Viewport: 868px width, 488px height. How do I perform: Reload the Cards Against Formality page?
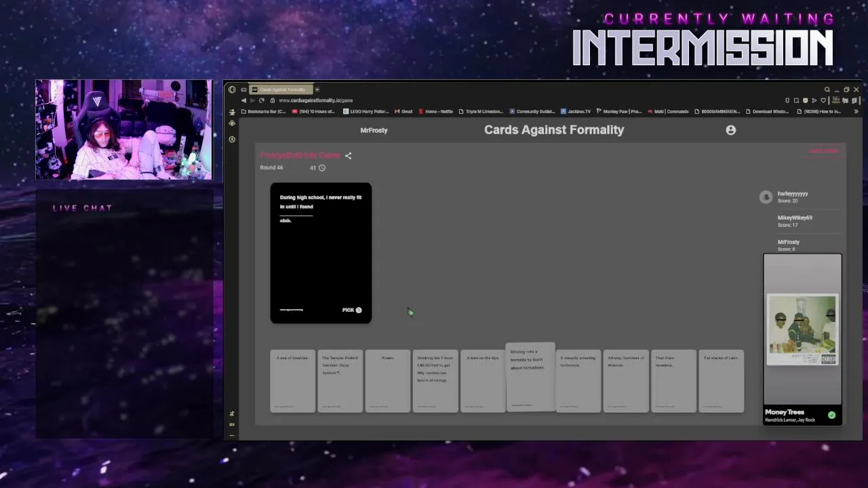(x=262, y=100)
